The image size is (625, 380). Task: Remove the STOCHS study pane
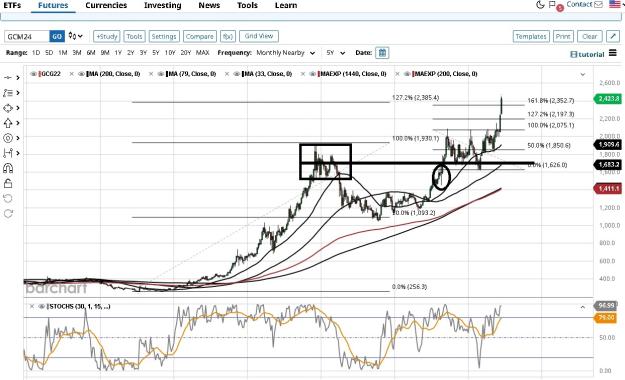[32, 306]
